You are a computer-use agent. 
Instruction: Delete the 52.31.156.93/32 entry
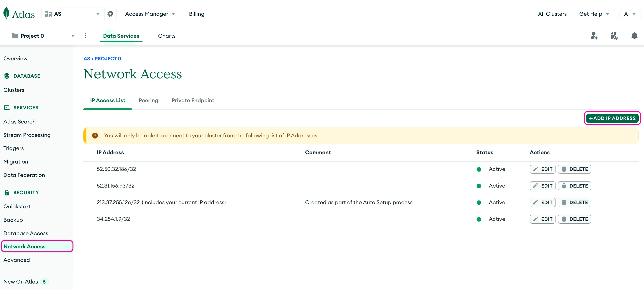pos(574,186)
